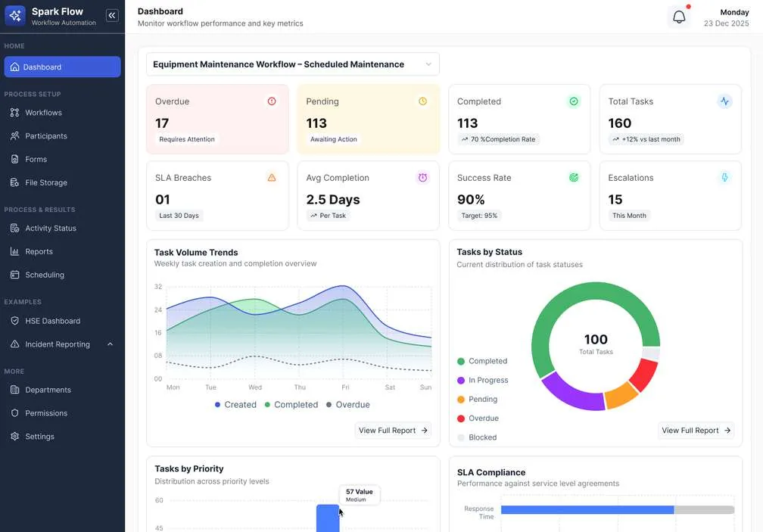The image size is (763, 532).
Task: Toggle Completed in Tasks by Status legend
Action: (482, 361)
